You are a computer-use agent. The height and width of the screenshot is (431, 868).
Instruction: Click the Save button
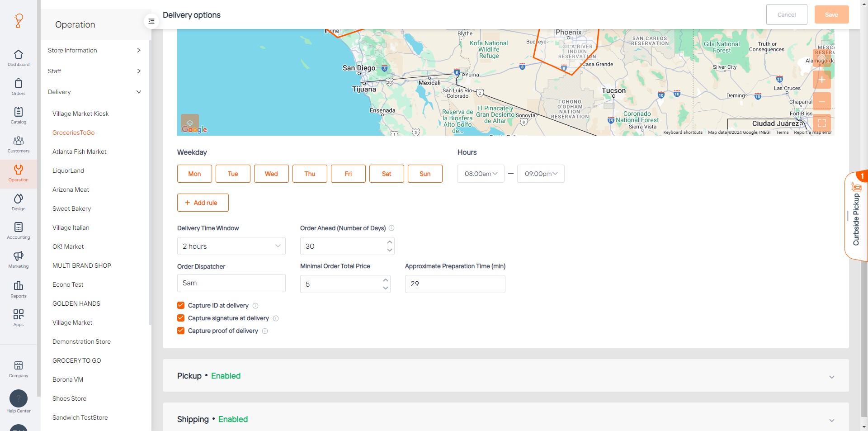pos(831,14)
